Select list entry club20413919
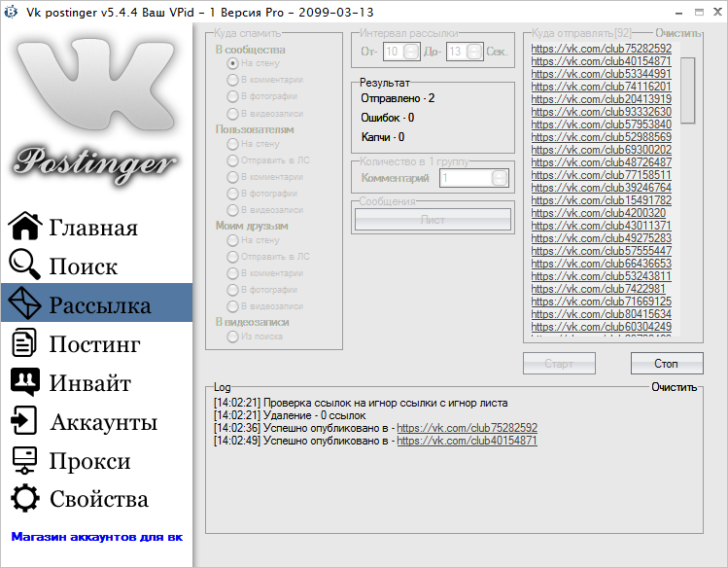Screen dimensions: 728x568 (602, 99)
